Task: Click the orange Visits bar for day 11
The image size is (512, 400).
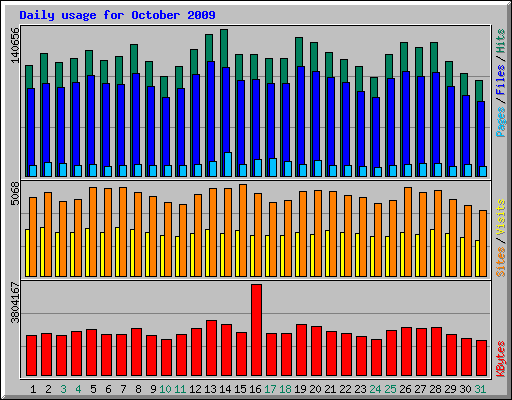Action: (183, 240)
